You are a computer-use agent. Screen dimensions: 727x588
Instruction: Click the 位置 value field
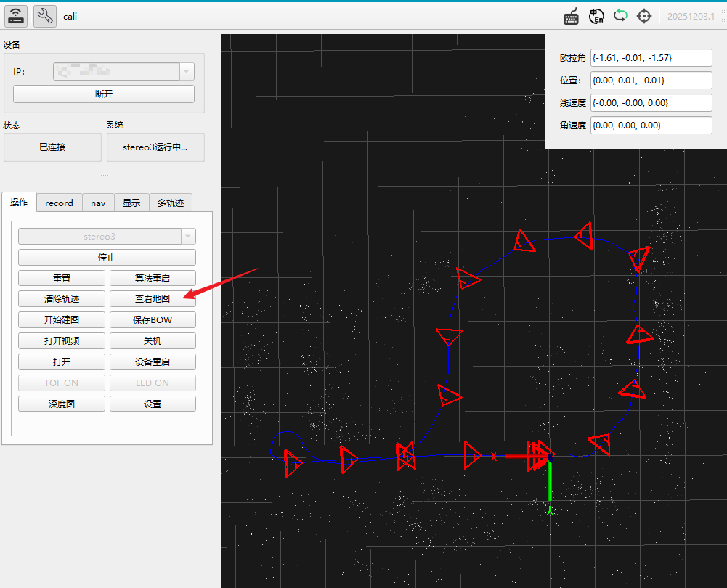[651, 80]
